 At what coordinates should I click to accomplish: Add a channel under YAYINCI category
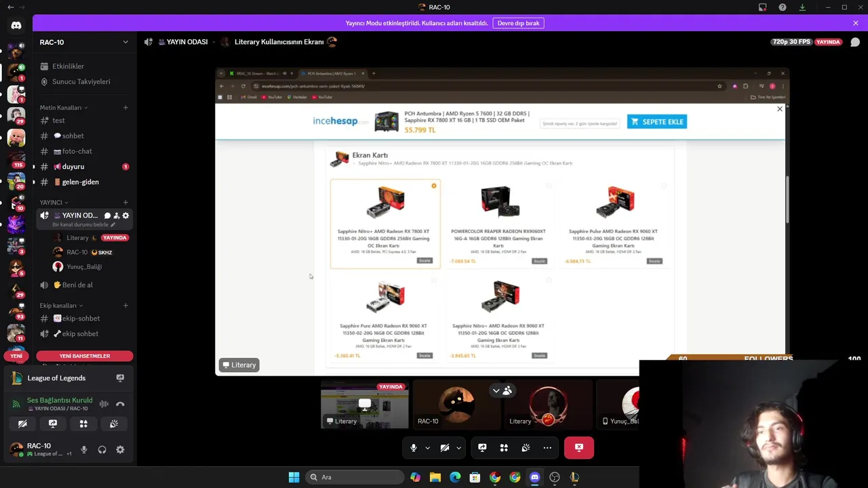coord(125,203)
